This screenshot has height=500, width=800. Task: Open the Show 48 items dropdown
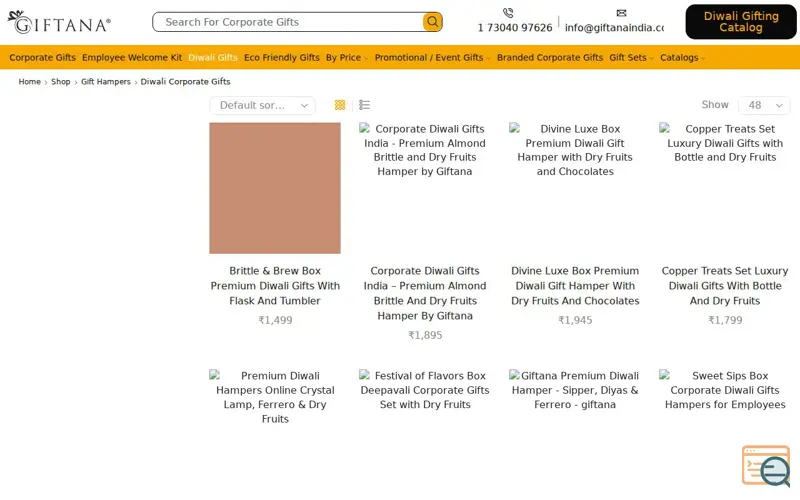point(764,105)
